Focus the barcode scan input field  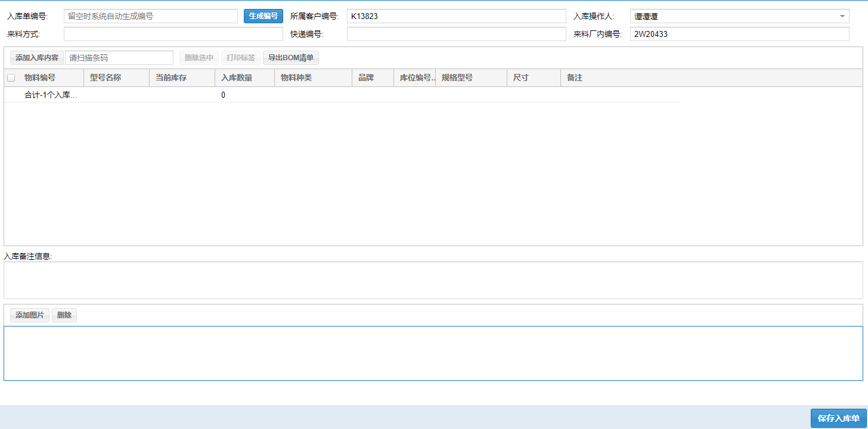[119, 58]
